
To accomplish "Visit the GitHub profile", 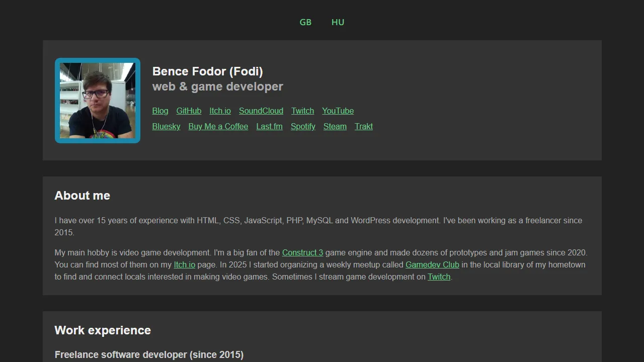I will click(x=189, y=111).
